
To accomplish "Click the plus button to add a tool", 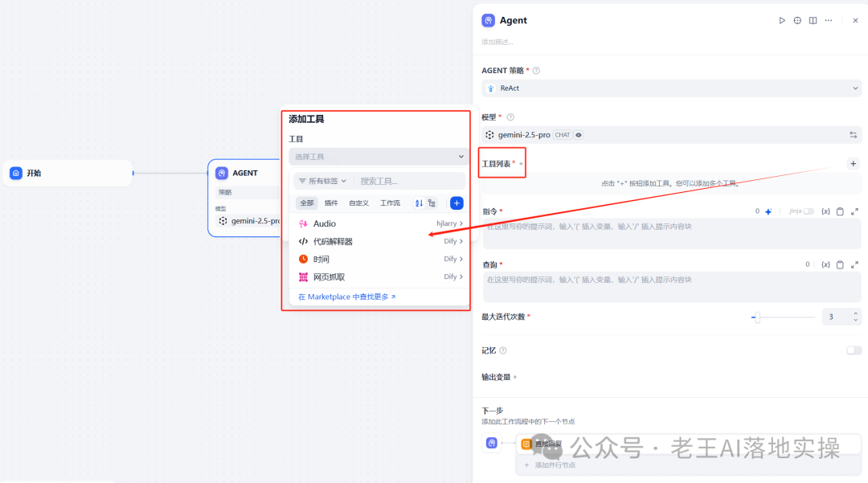I will [853, 164].
